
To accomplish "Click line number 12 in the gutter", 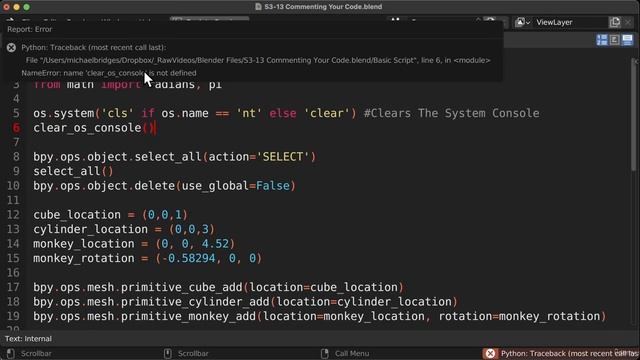I will tap(13, 215).
